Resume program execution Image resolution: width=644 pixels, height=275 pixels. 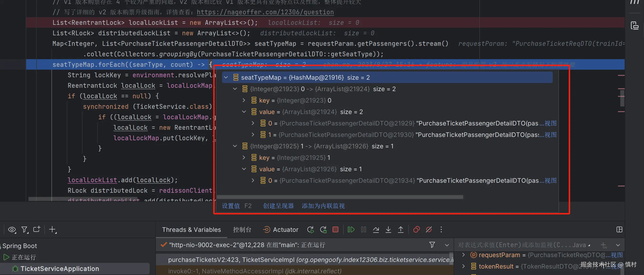[351, 229]
